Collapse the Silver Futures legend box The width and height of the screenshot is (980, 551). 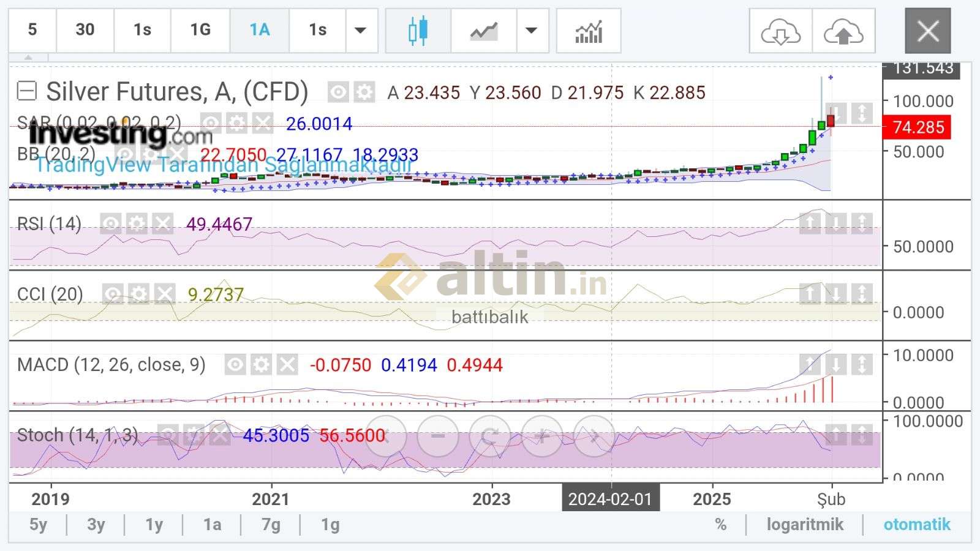point(27,92)
